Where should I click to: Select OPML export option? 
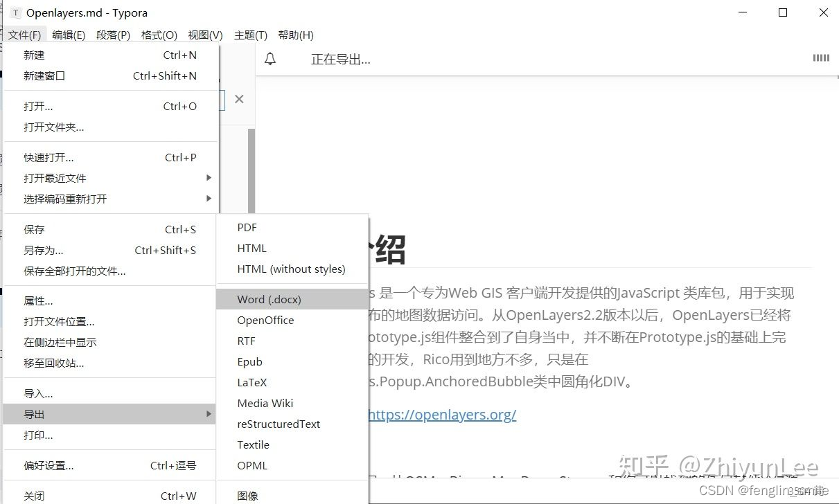click(x=292, y=465)
